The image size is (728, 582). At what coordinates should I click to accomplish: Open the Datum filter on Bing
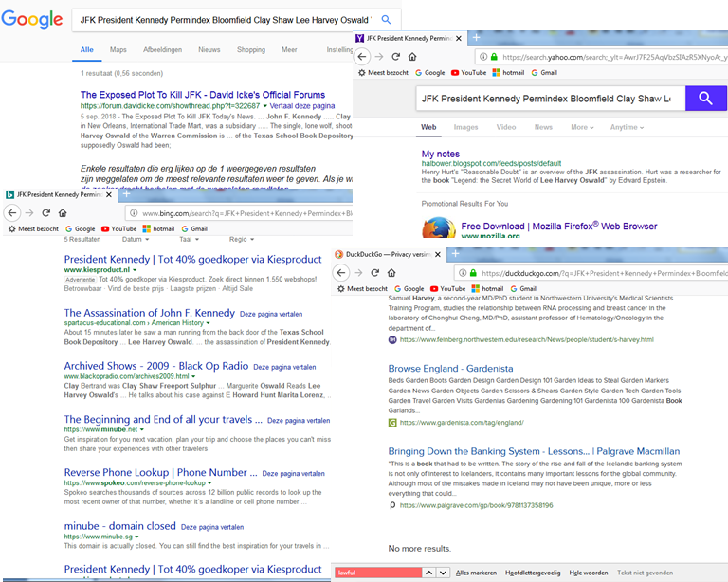tap(136, 239)
